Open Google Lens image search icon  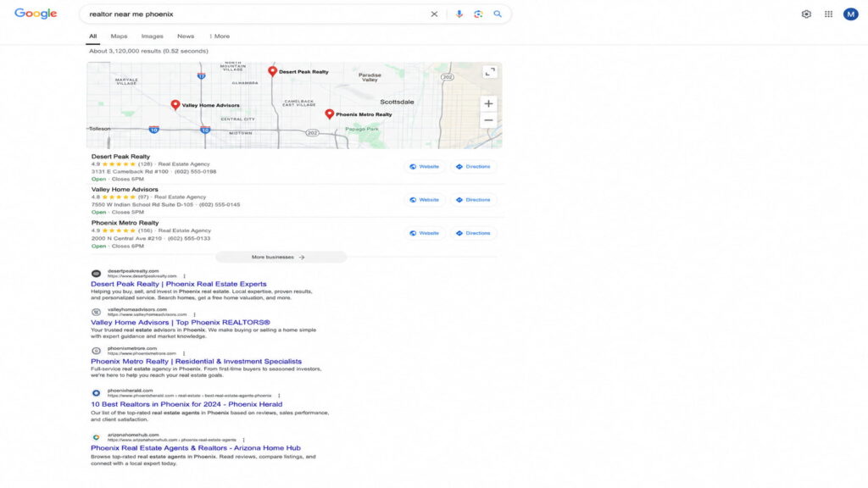478,14
